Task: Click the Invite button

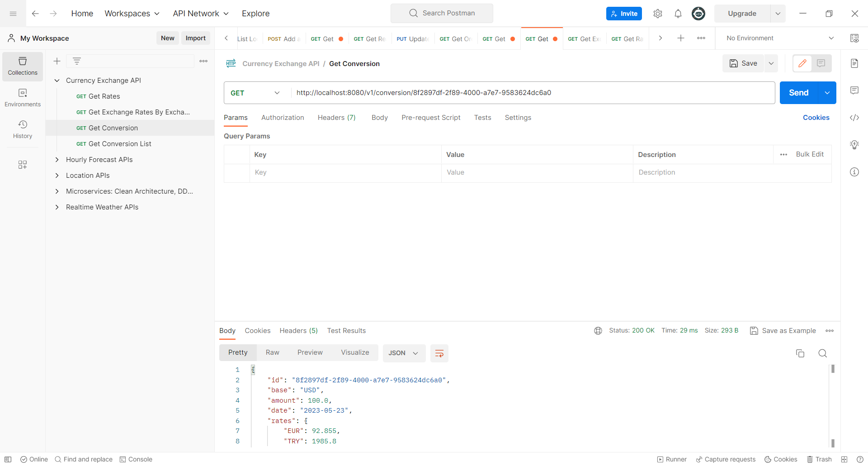Action: coord(624,14)
